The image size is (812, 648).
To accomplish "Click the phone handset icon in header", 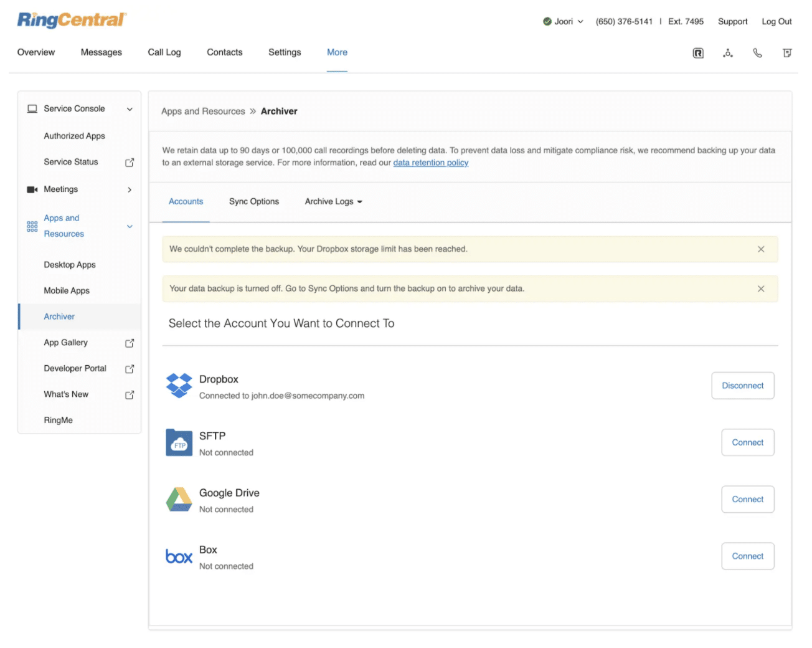I will [757, 53].
